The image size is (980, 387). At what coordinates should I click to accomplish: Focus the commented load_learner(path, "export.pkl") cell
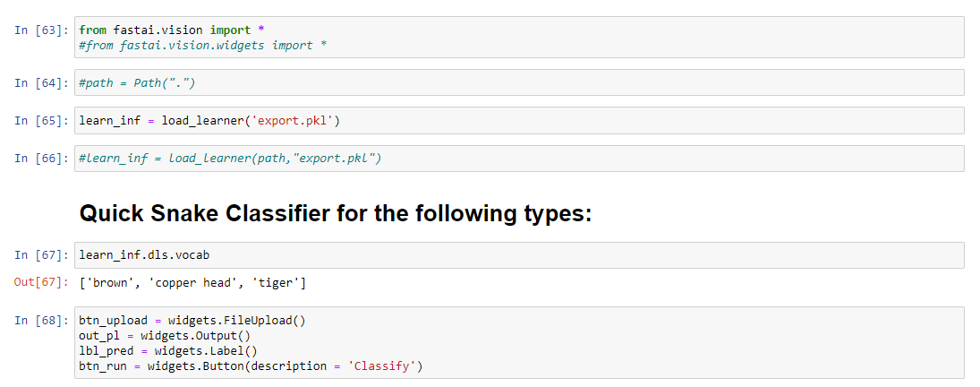pyautogui.click(x=518, y=159)
